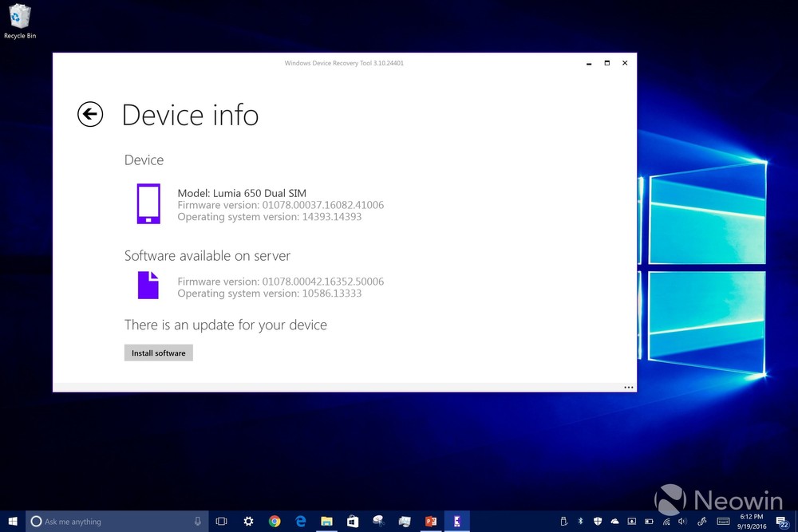Image resolution: width=798 pixels, height=532 pixels.
Task: Open the 6:12 PM clock and calendar
Action: click(752, 522)
